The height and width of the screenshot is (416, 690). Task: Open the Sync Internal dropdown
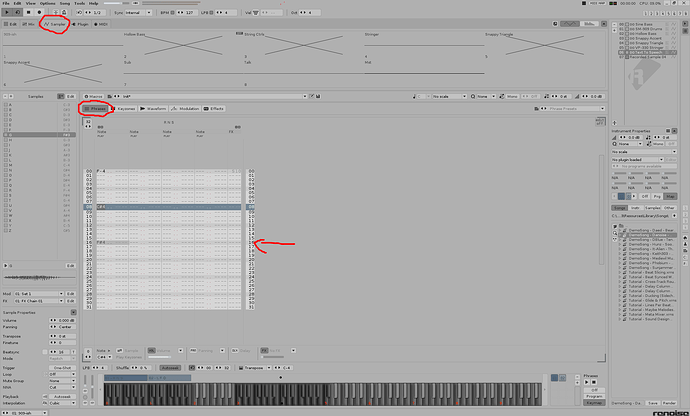(138, 13)
